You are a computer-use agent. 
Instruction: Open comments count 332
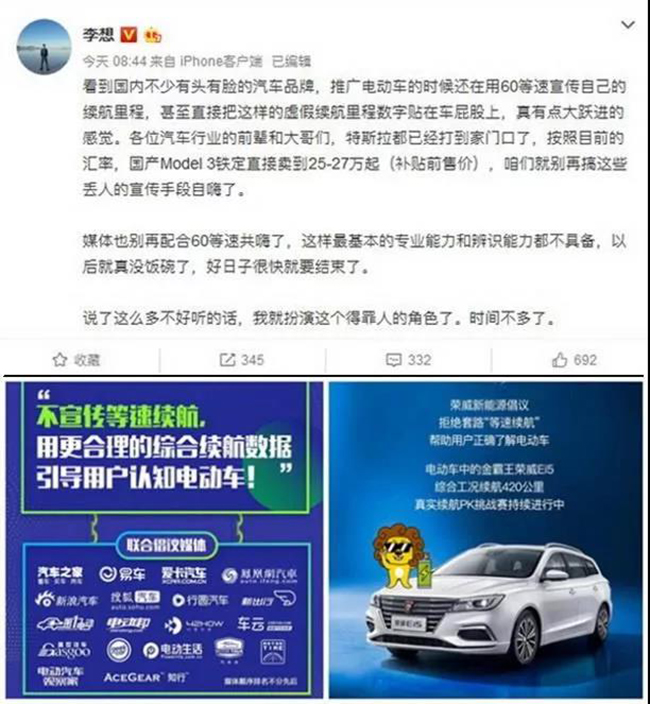pos(419,360)
